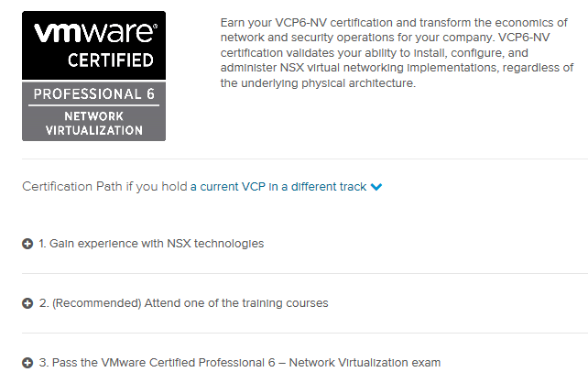Click the Certification Path if you hold text

(x=104, y=186)
